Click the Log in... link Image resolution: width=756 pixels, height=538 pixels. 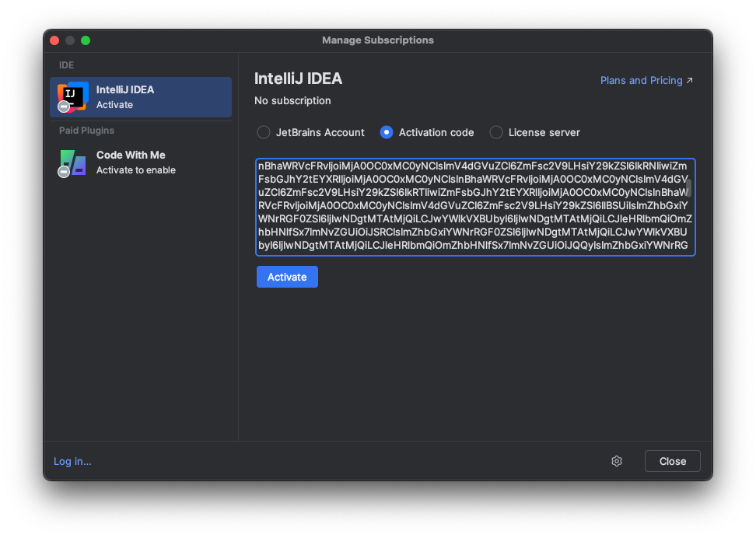coord(72,461)
